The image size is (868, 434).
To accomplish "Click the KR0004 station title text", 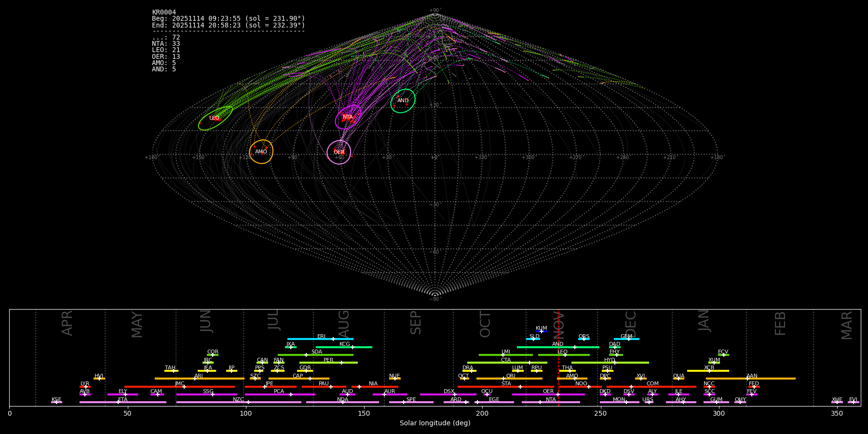I will coord(164,13).
